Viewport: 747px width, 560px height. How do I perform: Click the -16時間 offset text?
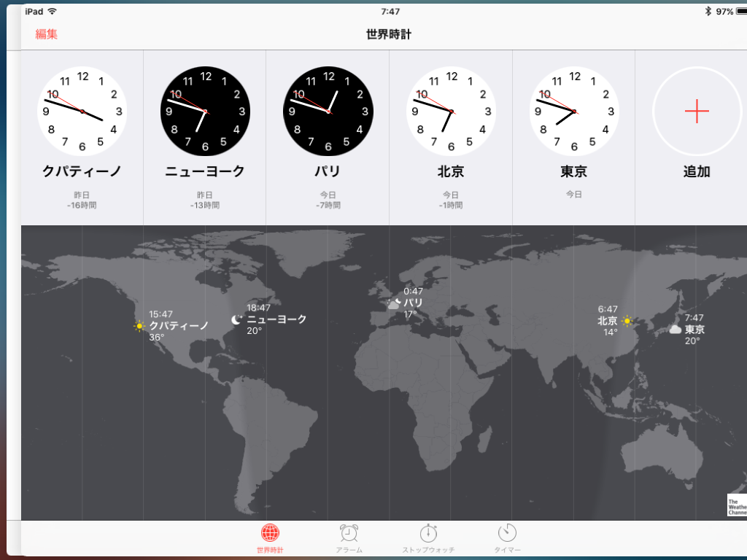[82, 205]
